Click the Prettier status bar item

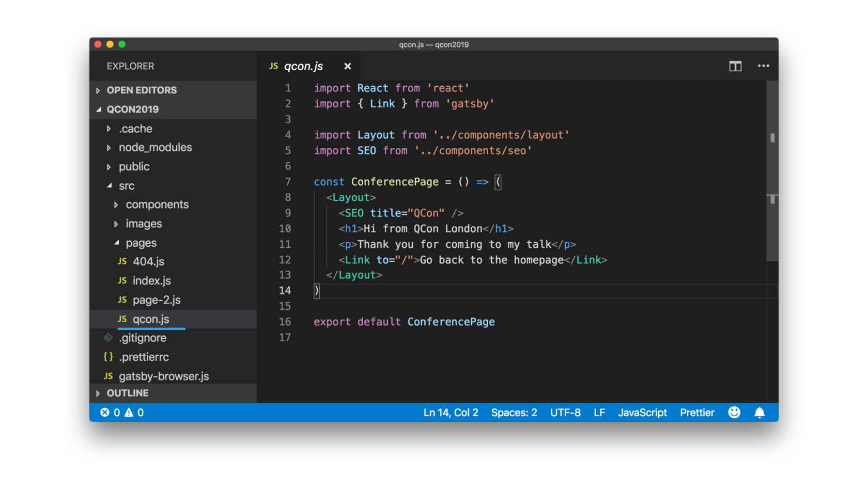point(697,412)
